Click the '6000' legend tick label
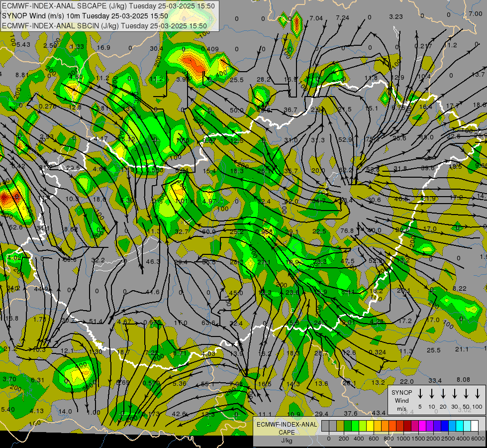487x448 pixels. click(478, 439)
